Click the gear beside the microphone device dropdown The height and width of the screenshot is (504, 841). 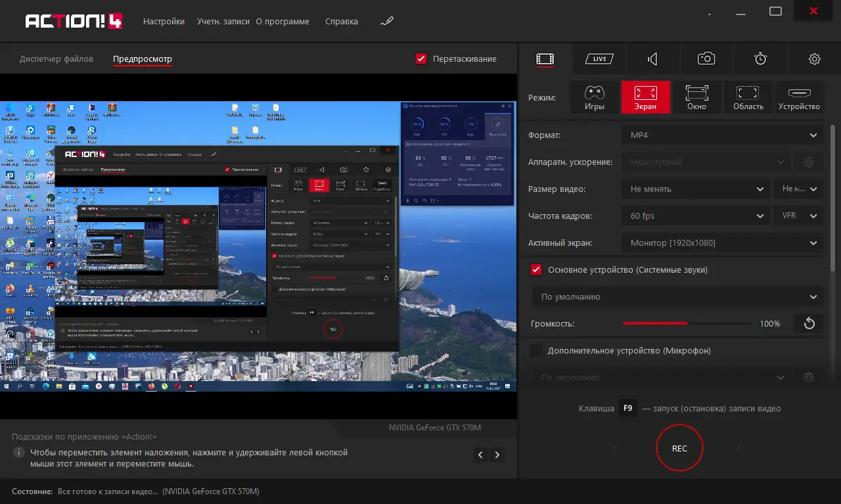(x=809, y=378)
